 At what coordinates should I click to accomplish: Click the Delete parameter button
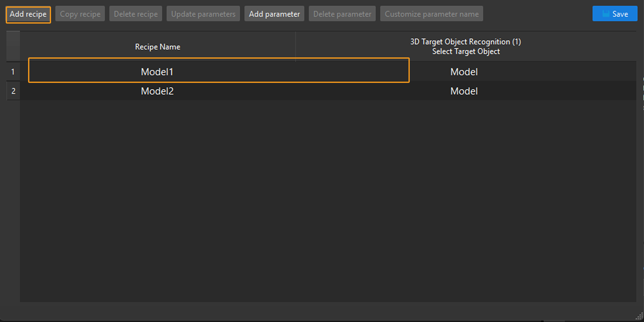pyautogui.click(x=342, y=14)
